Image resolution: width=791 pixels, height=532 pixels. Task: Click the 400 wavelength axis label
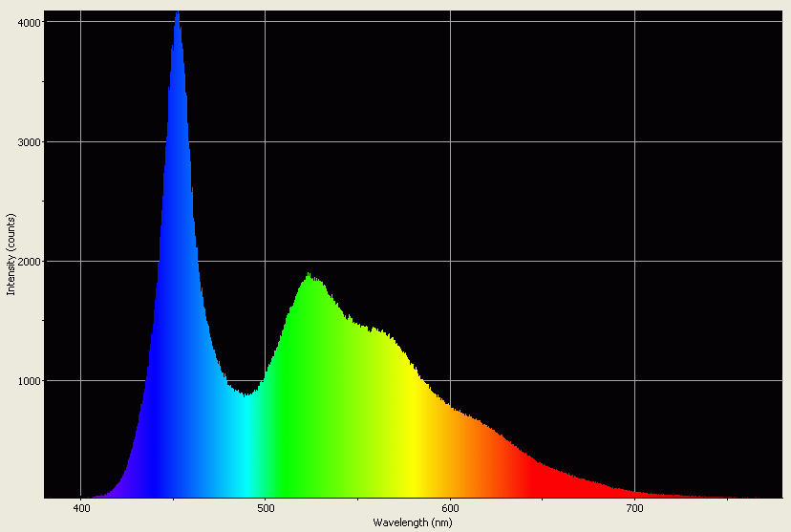[81, 508]
